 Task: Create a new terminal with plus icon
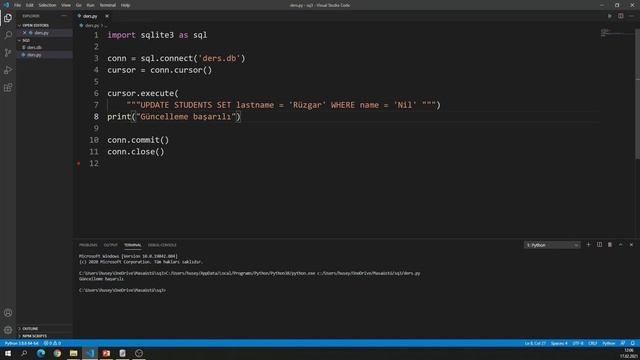(x=588, y=244)
